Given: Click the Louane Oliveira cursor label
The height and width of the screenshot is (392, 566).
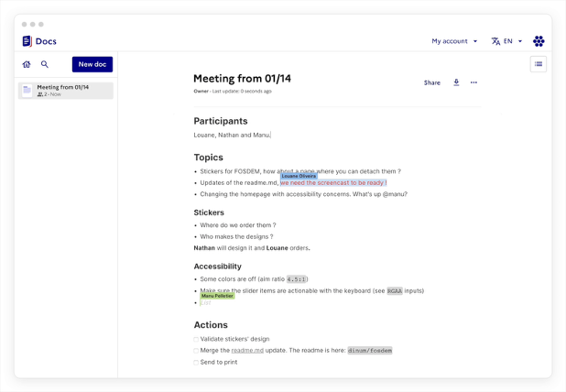Looking at the screenshot, I should click(x=299, y=176).
